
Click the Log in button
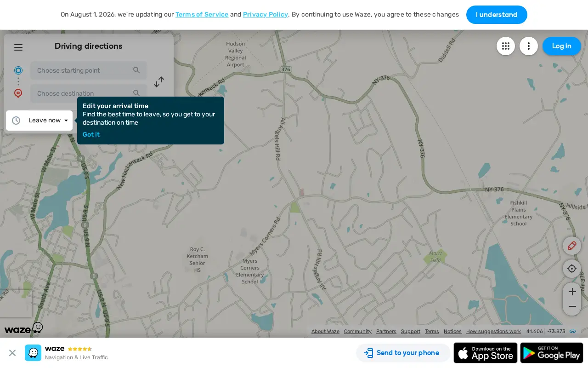pos(561,46)
